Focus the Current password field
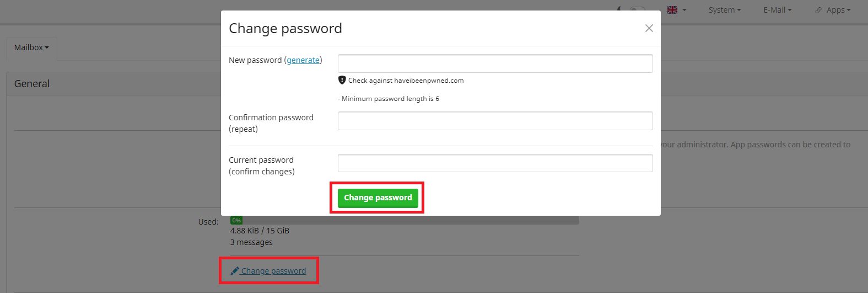 tap(495, 163)
